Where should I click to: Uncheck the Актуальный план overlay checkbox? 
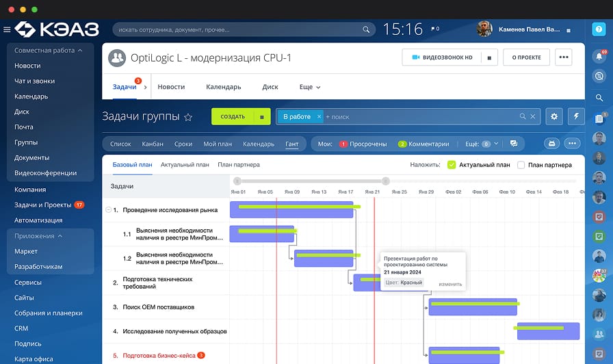[x=452, y=165]
